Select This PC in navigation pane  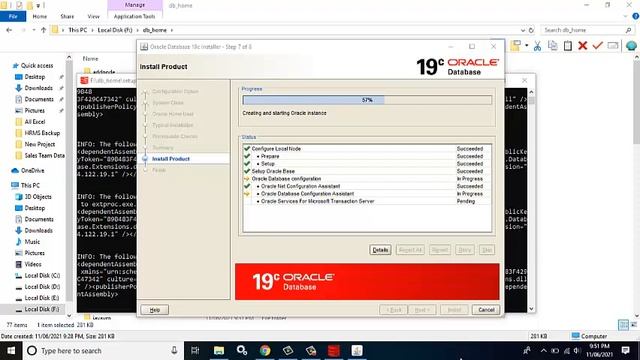(30, 185)
